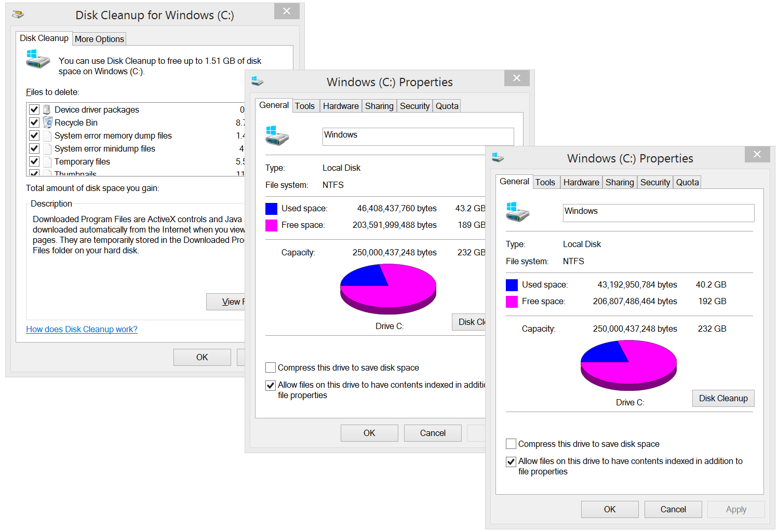Enable Compress this drive in middle Properties window
Screen dimensions: 778x532
271,367
